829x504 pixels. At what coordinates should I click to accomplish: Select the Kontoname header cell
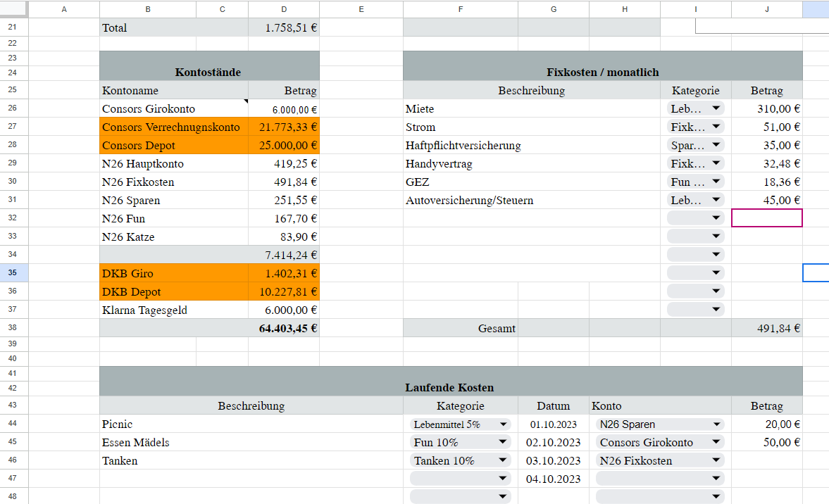point(174,90)
